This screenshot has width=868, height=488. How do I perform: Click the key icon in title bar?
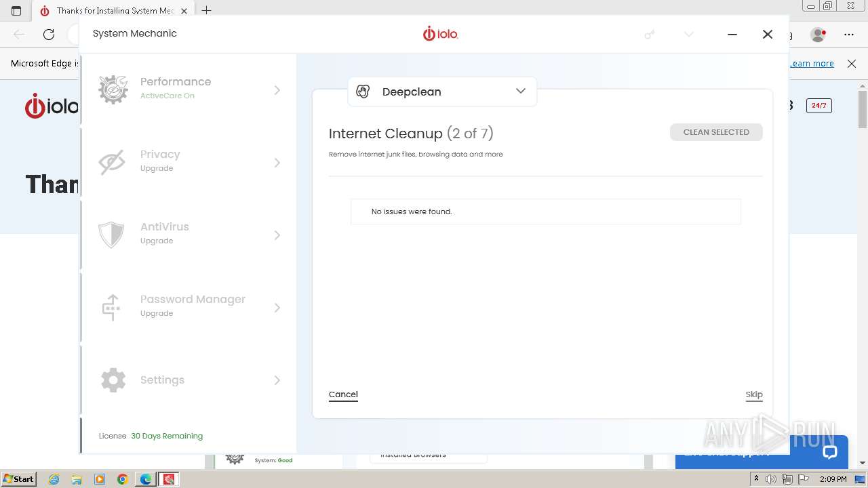649,34
